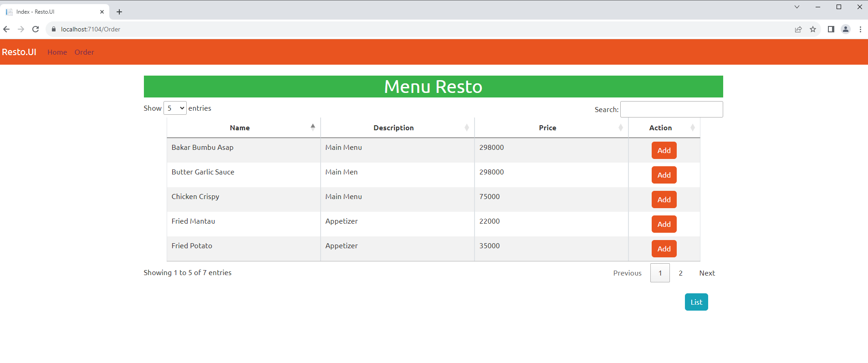This screenshot has width=868, height=363.
Task: Click the padlock site info icon
Action: pos(54,29)
